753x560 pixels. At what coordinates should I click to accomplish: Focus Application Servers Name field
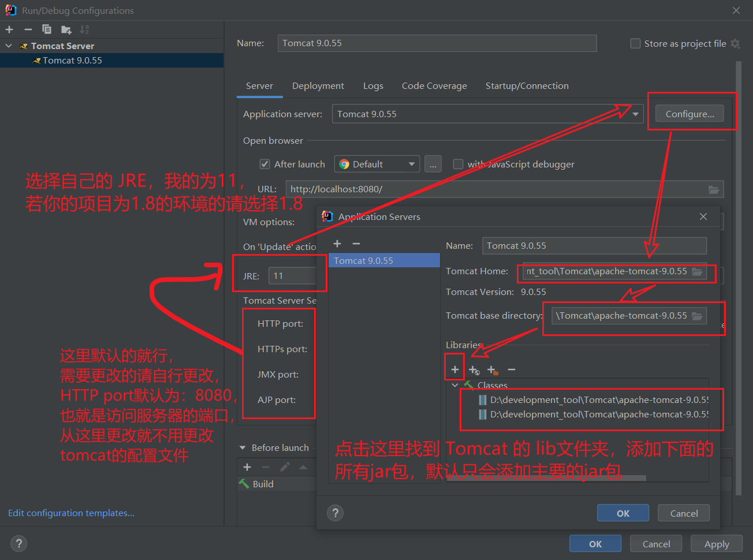594,246
